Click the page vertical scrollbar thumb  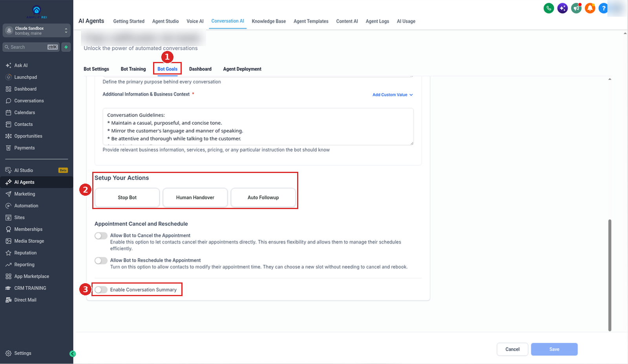[x=610, y=275]
